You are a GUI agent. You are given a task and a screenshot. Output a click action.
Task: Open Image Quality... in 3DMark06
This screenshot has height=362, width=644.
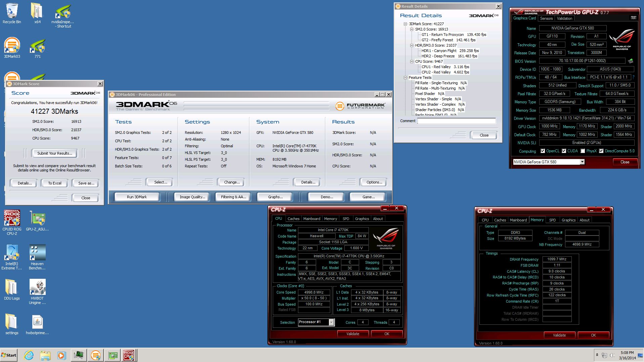[x=192, y=197]
